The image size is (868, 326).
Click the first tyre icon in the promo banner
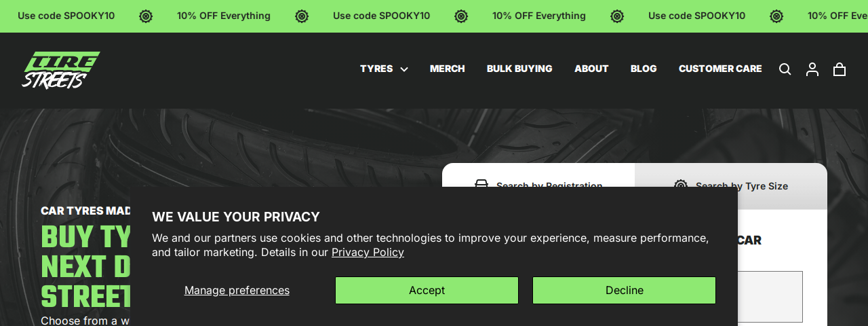[146, 16]
